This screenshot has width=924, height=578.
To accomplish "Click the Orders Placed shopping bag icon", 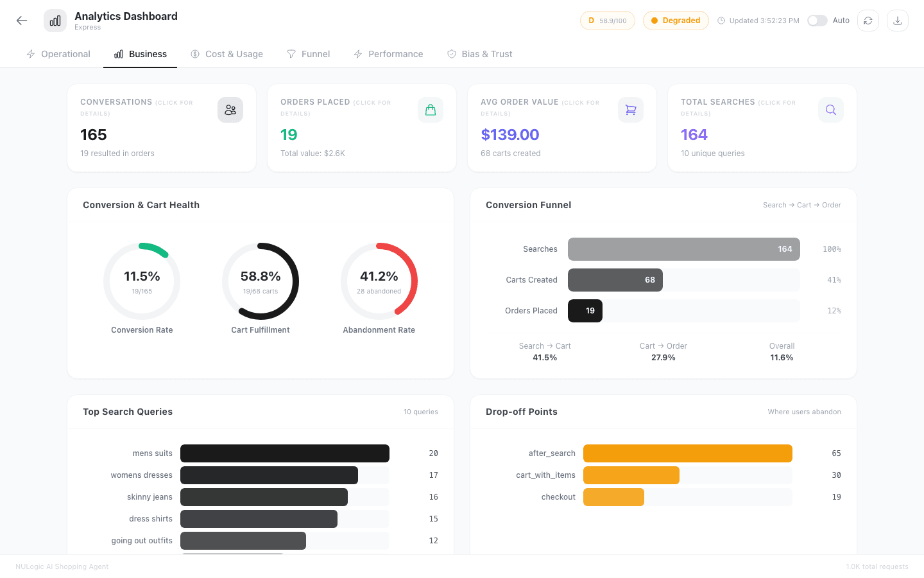I will [430, 110].
